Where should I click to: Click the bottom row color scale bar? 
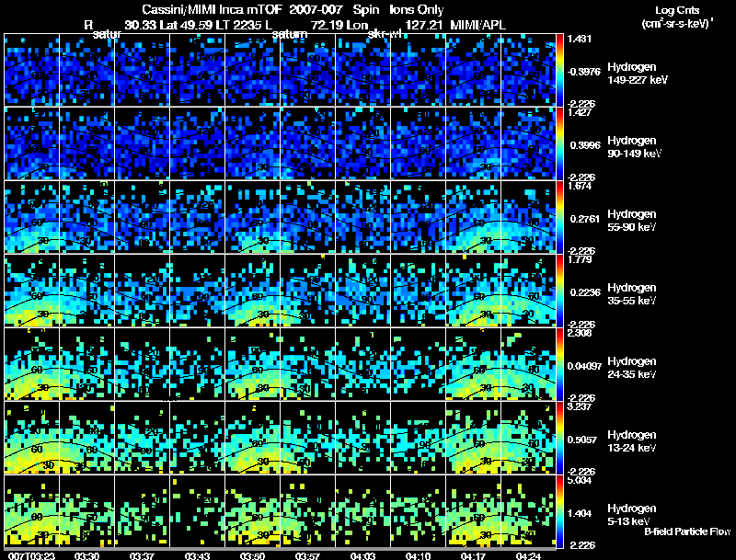pos(559,511)
